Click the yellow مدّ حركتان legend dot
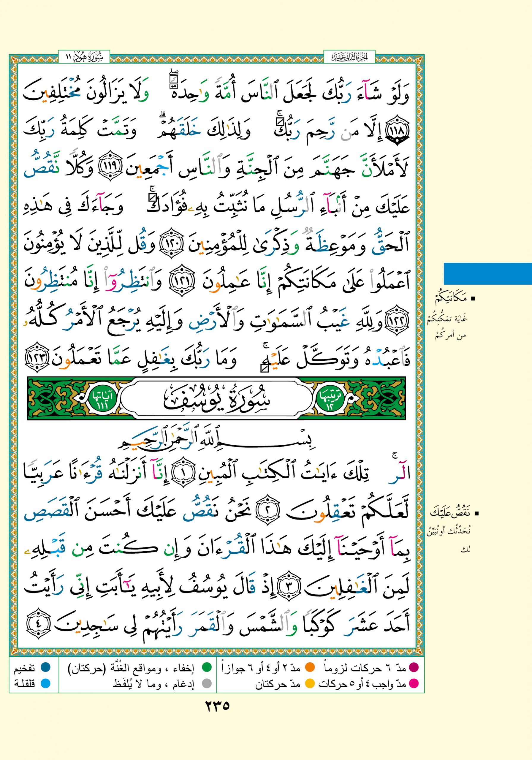Image resolution: width=532 pixels, height=760 pixels. point(310,683)
